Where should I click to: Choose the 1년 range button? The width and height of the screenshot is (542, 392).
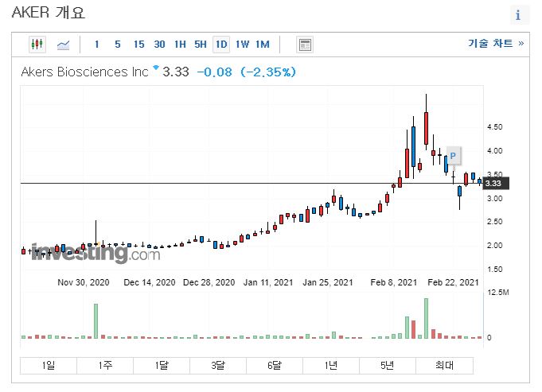coord(331,366)
